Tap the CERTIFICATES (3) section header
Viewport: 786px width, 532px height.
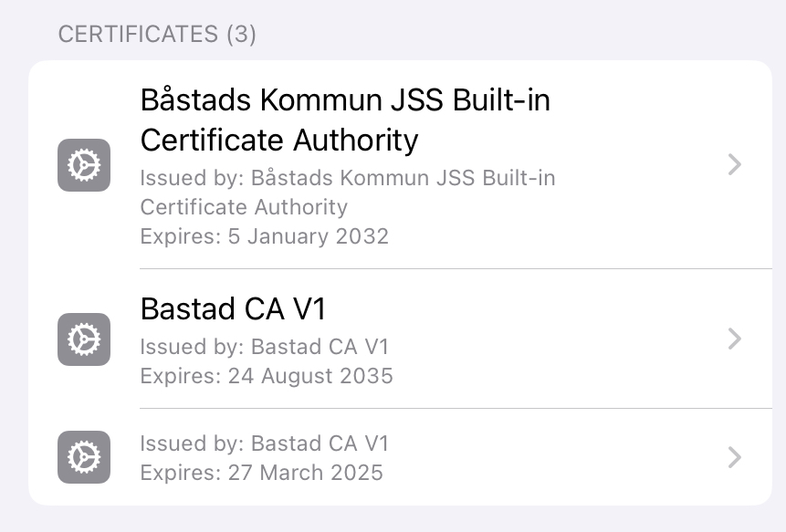(157, 35)
